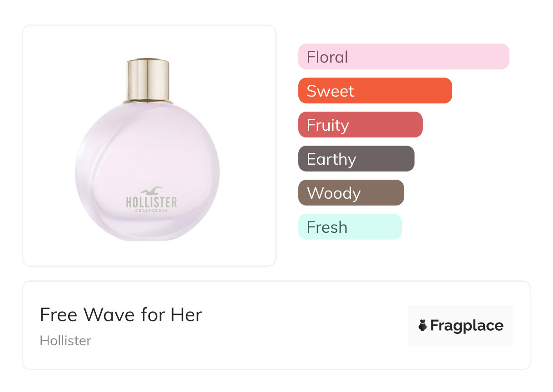Click the seagull logo on the bottle
The width and height of the screenshot is (553, 392).
151,191
